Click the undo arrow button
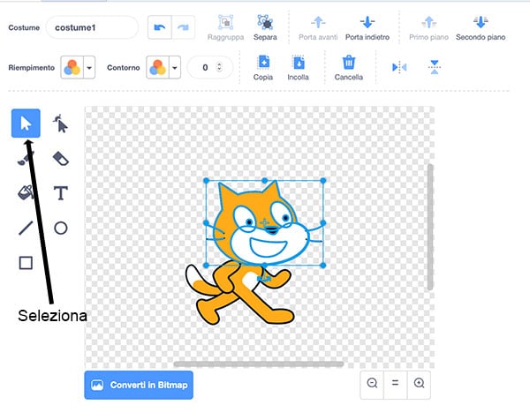Viewport: 530px width, 420px height. (x=157, y=27)
